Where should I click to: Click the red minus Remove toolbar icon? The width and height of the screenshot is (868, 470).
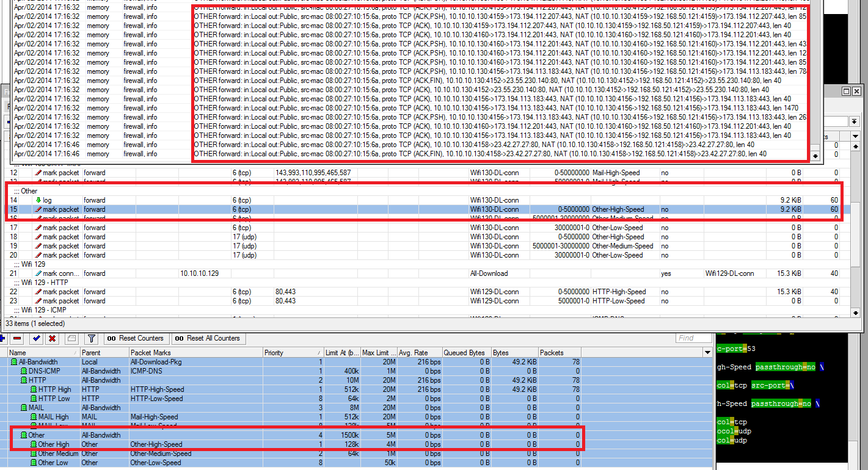point(17,338)
